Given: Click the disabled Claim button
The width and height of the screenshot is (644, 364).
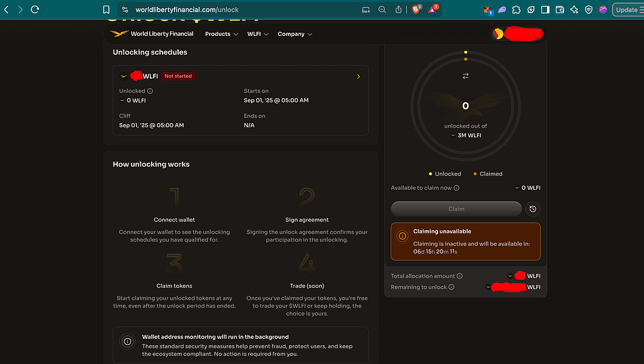Looking at the screenshot, I should click(x=456, y=209).
